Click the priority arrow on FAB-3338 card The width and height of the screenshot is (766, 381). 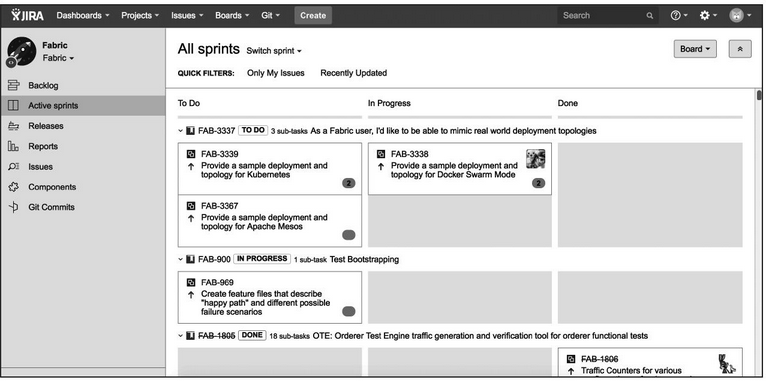click(381, 167)
